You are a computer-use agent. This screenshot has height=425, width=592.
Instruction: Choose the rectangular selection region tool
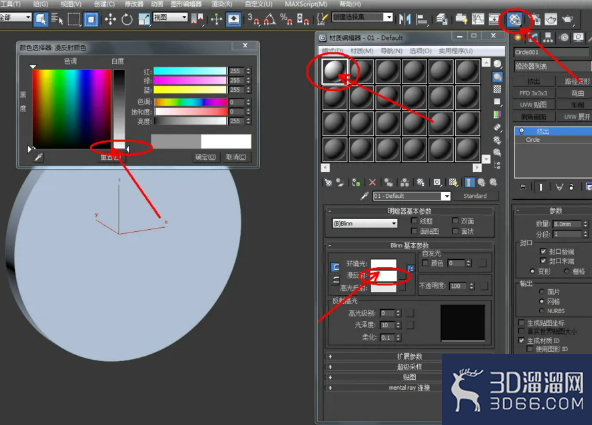point(74,19)
